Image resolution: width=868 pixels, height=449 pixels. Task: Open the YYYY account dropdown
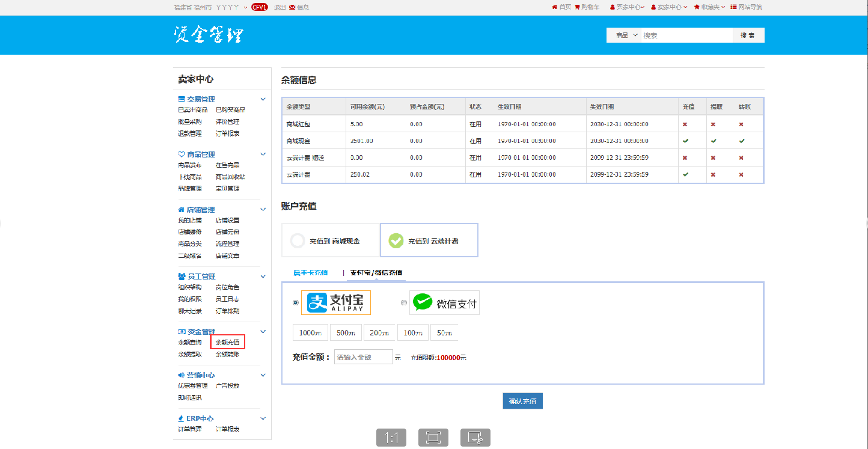click(x=231, y=7)
